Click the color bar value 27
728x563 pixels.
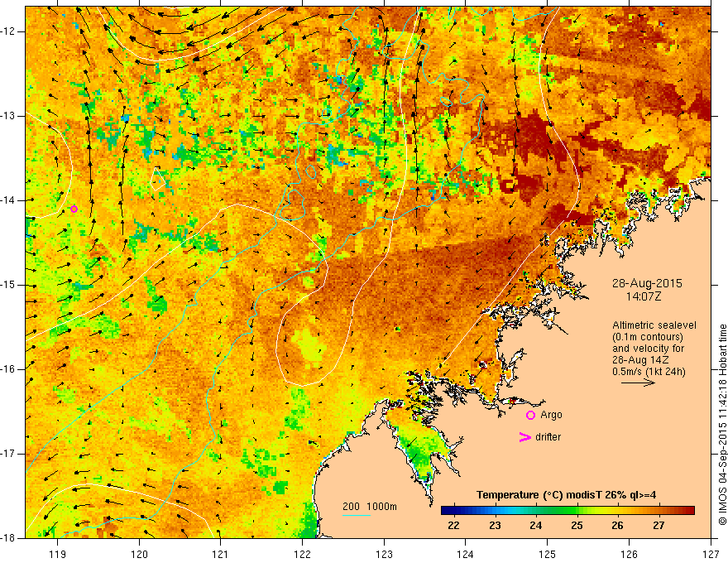(x=659, y=526)
